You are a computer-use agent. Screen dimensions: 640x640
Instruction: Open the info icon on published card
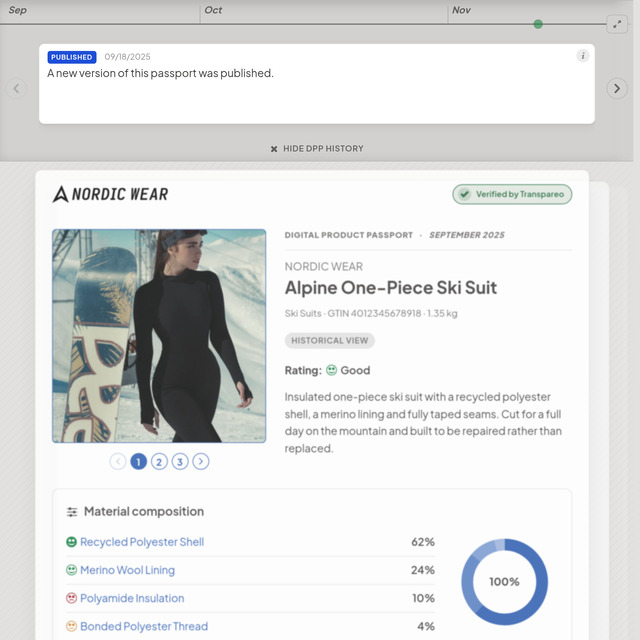[x=582, y=56]
